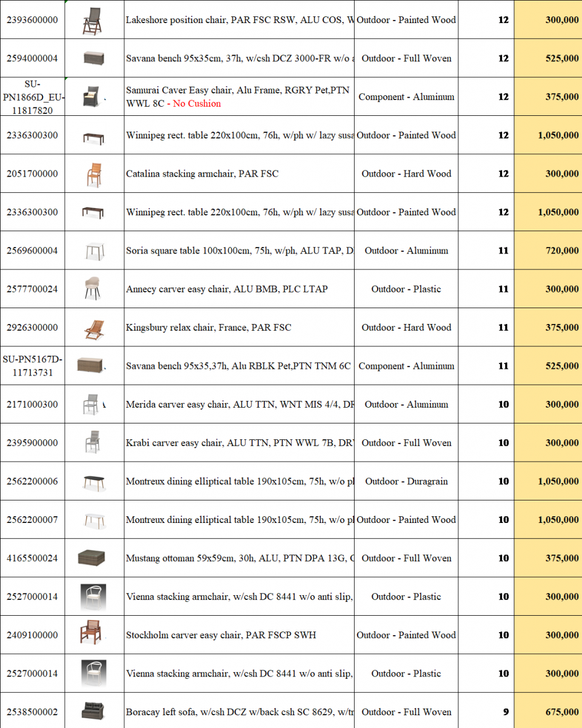Image resolution: width=582 pixels, height=728 pixels.
Task: Click the 'Annecy carver easy chair' description cell
Action: coord(239,289)
